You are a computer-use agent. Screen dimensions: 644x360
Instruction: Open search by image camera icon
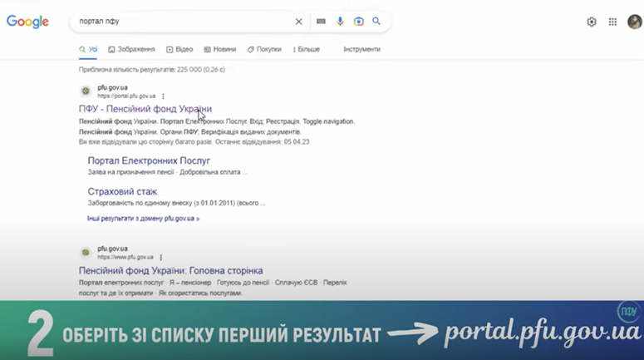pyautogui.click(x=358, y=22)
